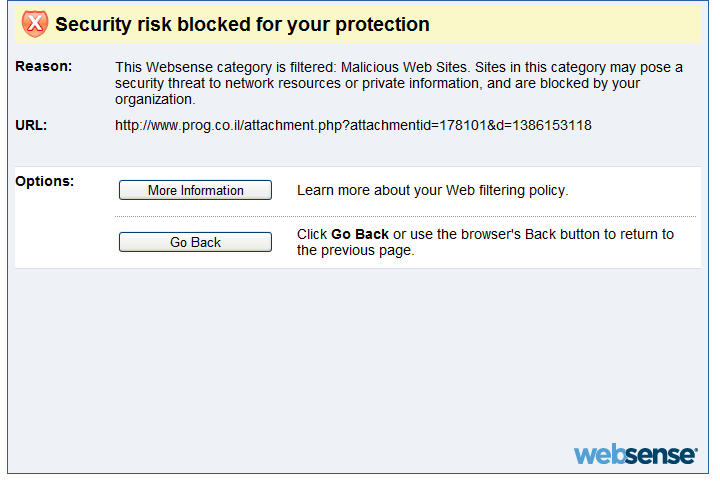
Task: Click the Websense logo
Action: click(x=635, y=454)
